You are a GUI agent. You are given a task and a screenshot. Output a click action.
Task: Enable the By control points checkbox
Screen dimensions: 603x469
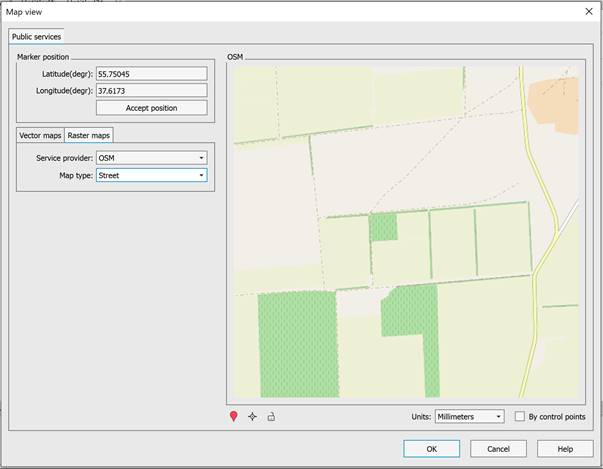point(520,416)
